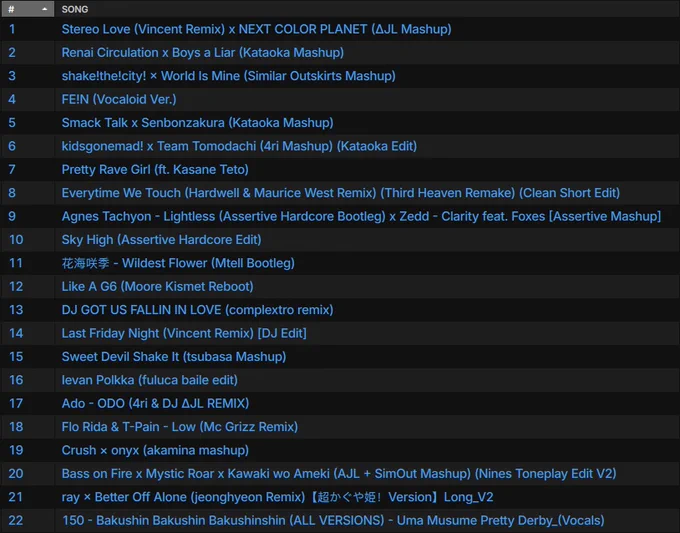The width and height of the screenshot is (680, 533).
Task: Select 'Everytime We Touch' Hardwell remix row
Action: tap(340, 193)
